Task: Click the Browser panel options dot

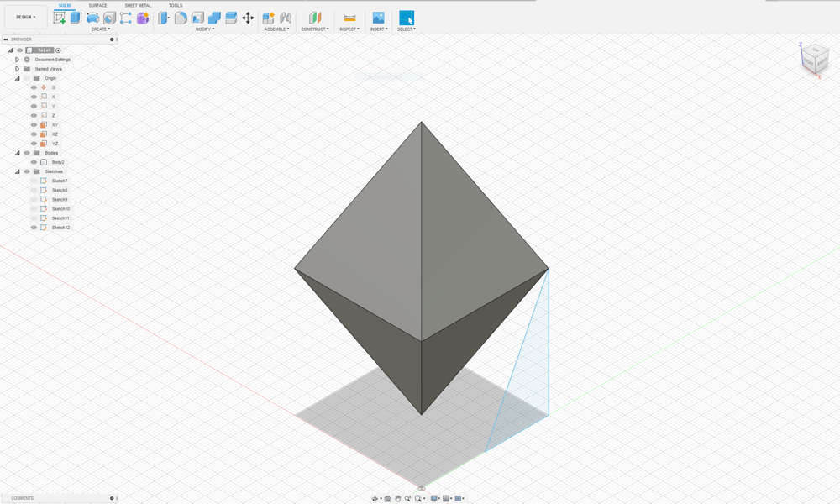Action: (x=112, y=39)
